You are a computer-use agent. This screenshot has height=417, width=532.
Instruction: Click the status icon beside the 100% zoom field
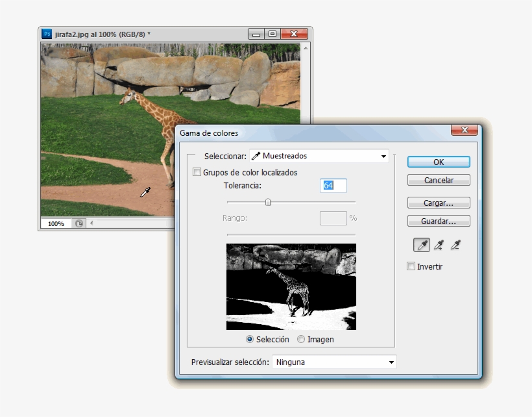point(79,223)
